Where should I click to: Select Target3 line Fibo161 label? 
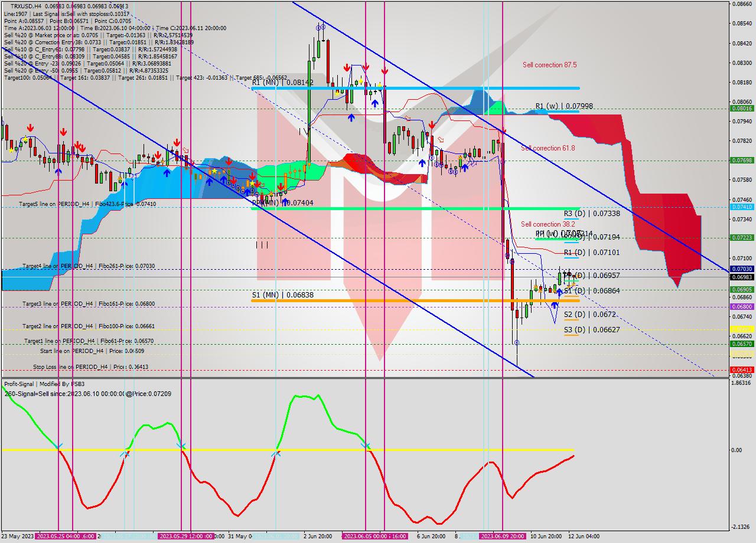[89, 304]
